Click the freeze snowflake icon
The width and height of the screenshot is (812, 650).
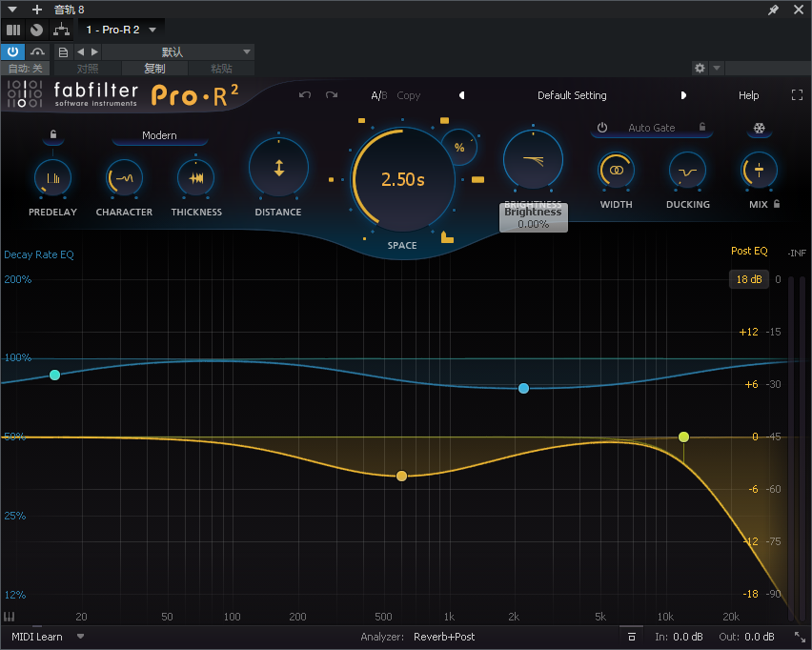click(760, 128)
